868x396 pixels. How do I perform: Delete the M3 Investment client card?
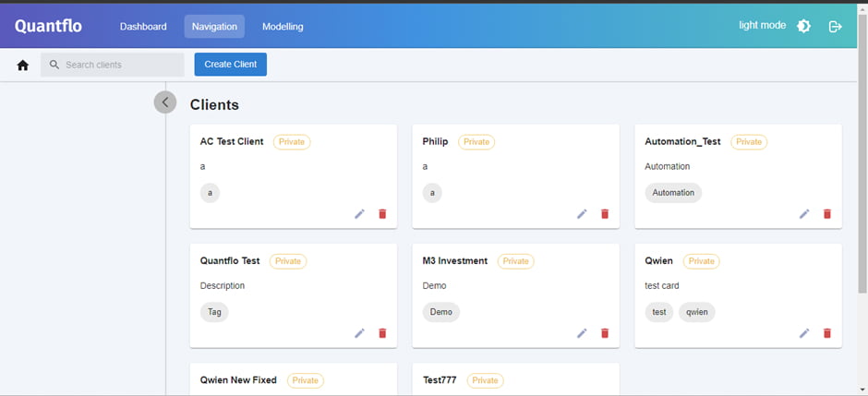tap(605, 333)
